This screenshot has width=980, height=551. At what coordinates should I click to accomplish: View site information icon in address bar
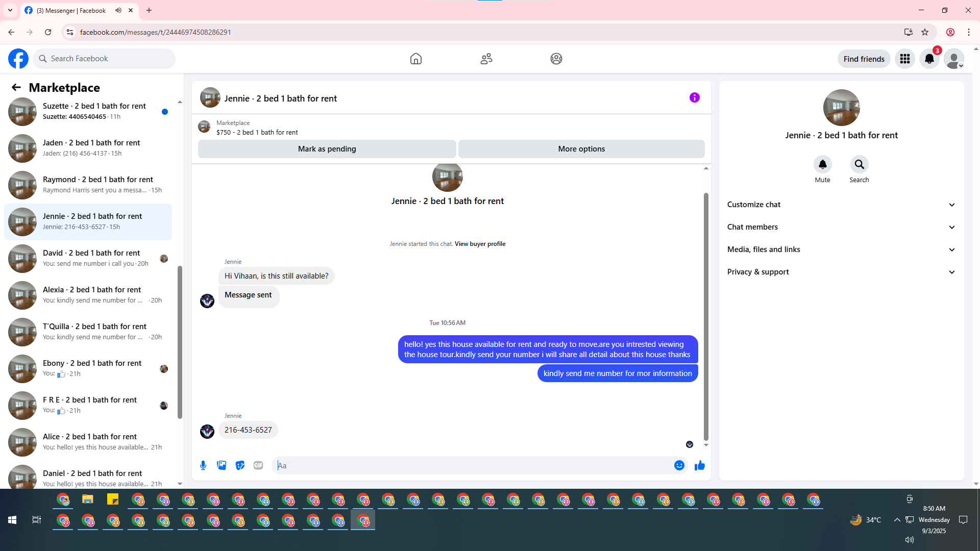pyautogui.click(x=70, y=32)
